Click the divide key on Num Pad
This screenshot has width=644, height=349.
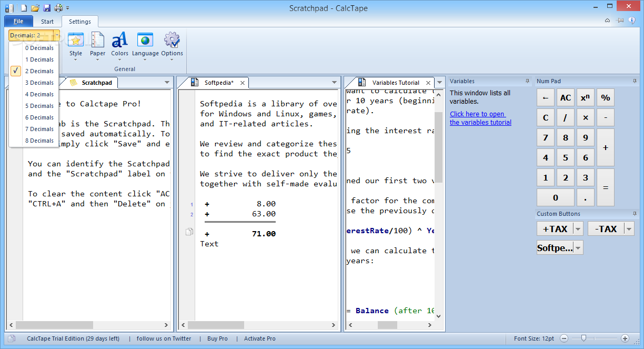pyautogui.click(x=566, y=117)
